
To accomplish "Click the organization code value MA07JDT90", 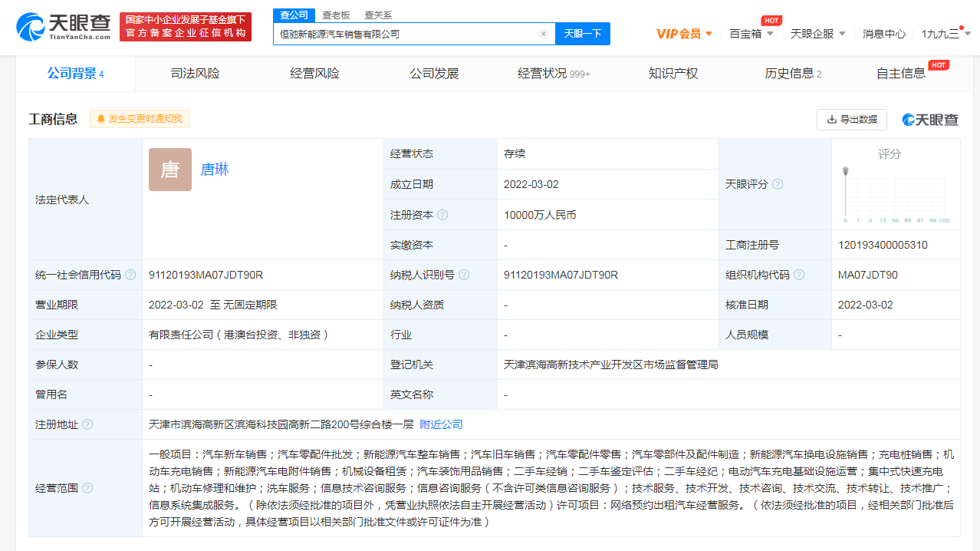I will 868,275.
